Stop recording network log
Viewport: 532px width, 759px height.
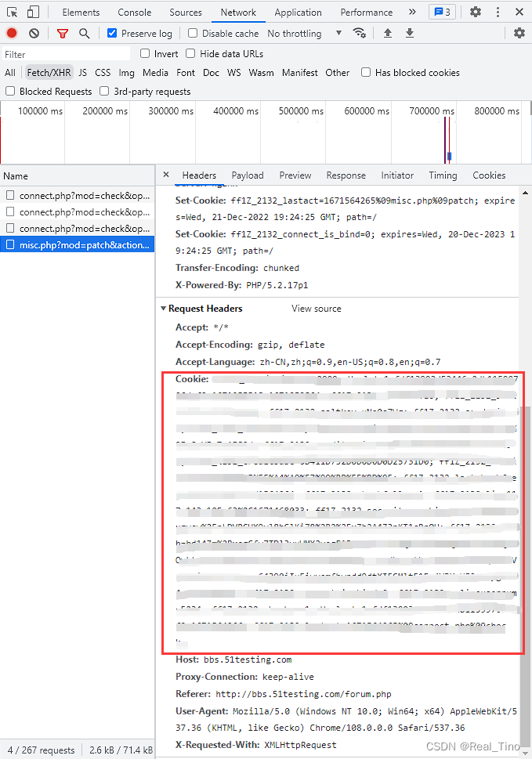coord(12,34)
